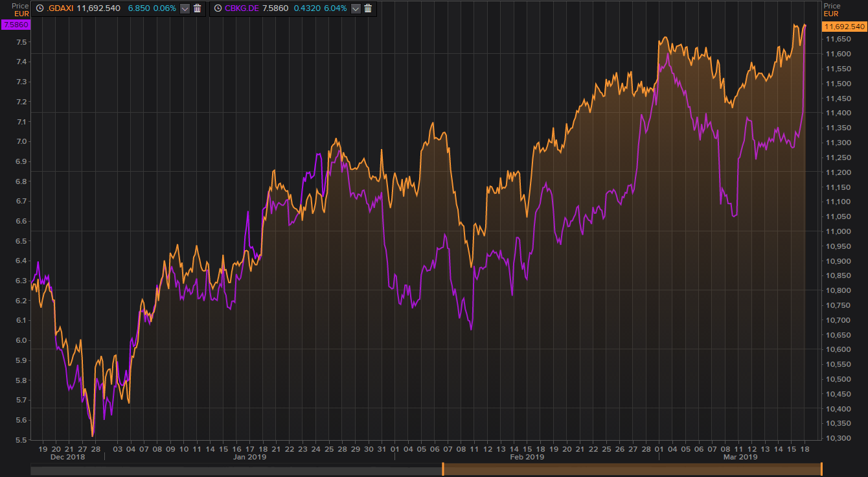Expand the dropdown arrow for CBKG.DE
The image size is (868, 477).
tap(356, 8)
